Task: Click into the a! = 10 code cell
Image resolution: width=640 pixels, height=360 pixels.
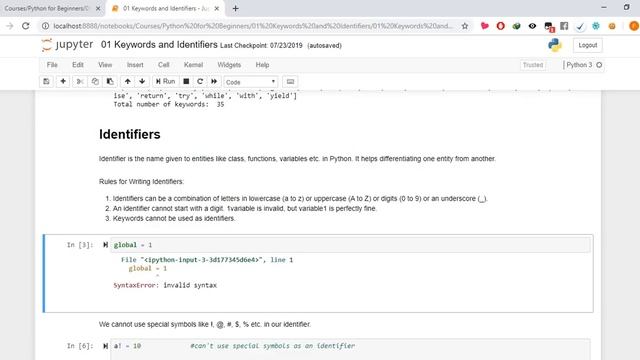Action: [350, 349]
